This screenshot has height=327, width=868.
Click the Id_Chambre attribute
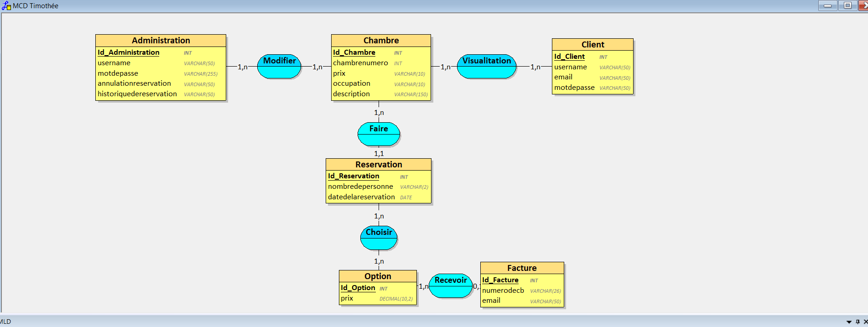click(354, 52)
